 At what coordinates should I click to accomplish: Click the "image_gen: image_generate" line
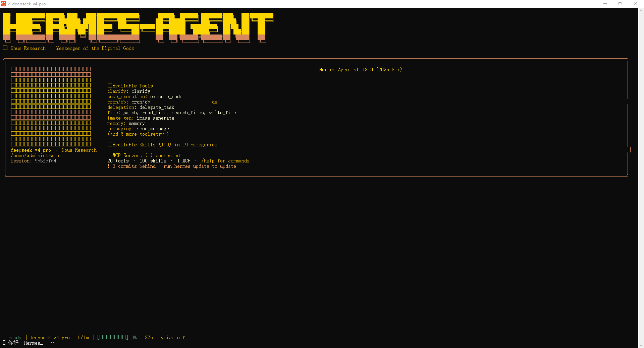coord(141,118)
